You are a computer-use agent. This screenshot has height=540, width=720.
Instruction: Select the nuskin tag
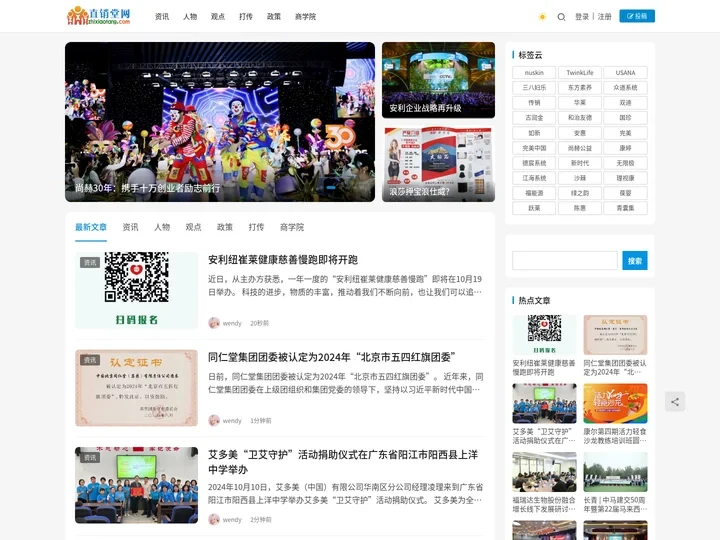(x=534, y=73)
